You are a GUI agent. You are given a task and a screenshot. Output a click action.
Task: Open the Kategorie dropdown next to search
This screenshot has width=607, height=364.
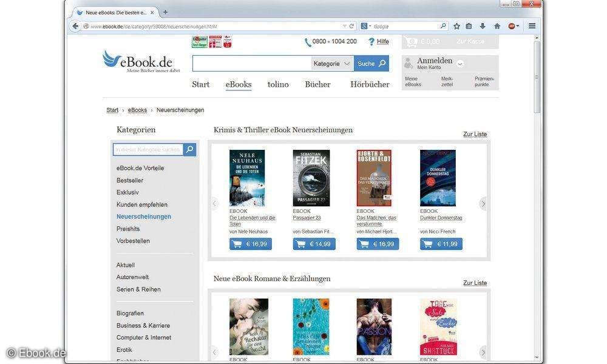[333, 63]
